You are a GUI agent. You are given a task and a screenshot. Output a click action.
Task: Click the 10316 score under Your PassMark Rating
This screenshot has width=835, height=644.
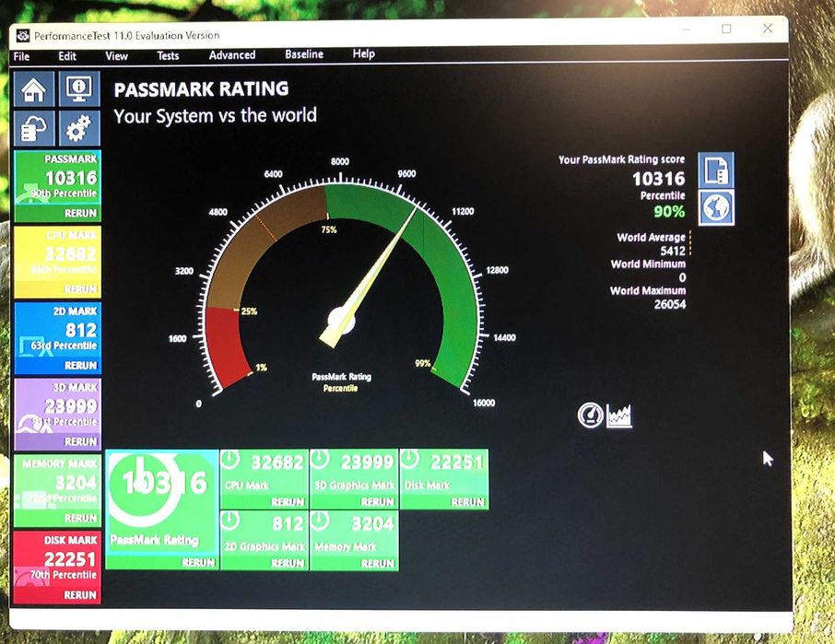[659, 179]
